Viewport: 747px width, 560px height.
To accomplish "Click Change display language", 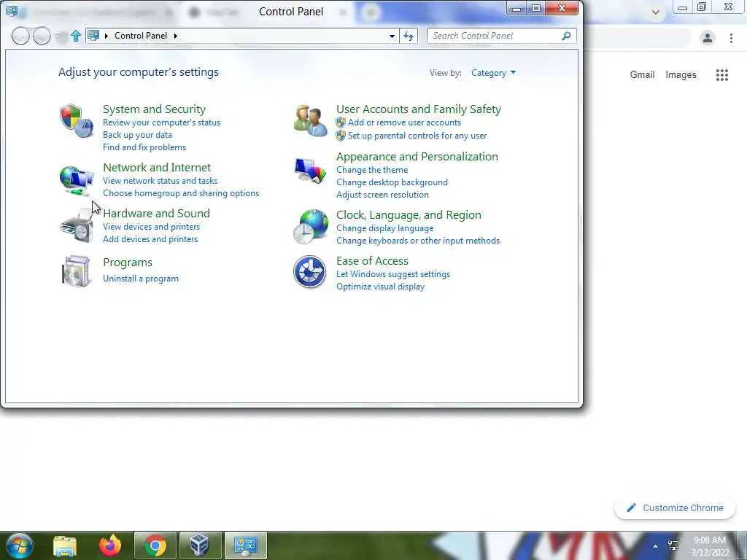I will [x=385, y=228].
